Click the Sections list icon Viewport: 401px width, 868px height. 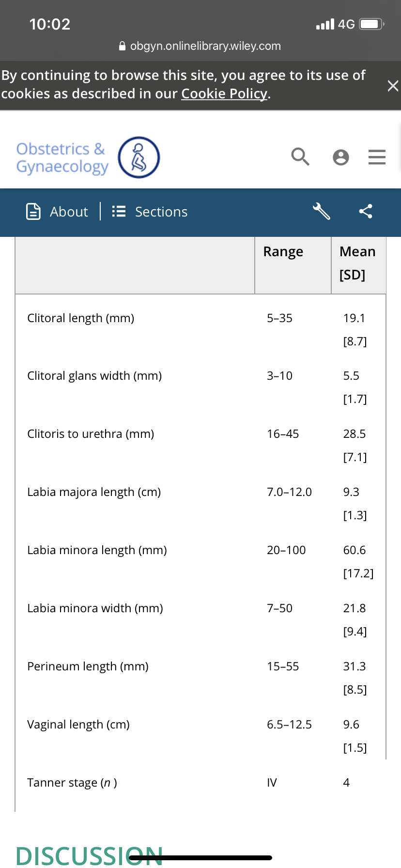[119, 212]
